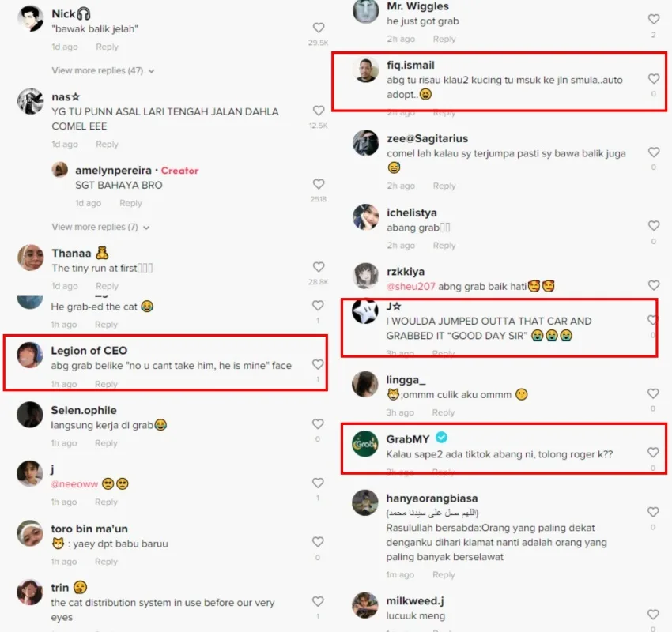Like Nick's "bawak balik jelah" comment
This screenshot has height=632, width=672.
319,28
